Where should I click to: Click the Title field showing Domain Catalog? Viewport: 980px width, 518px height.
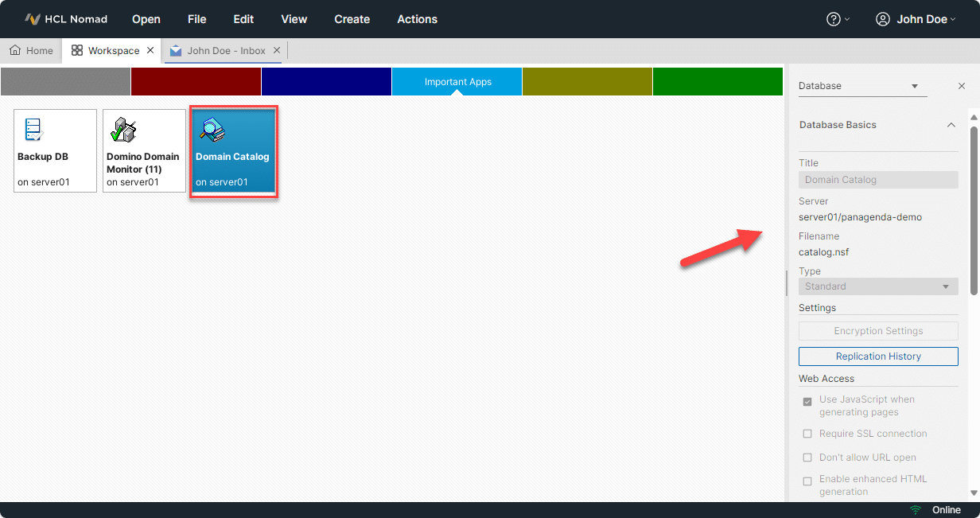[878, 180]
